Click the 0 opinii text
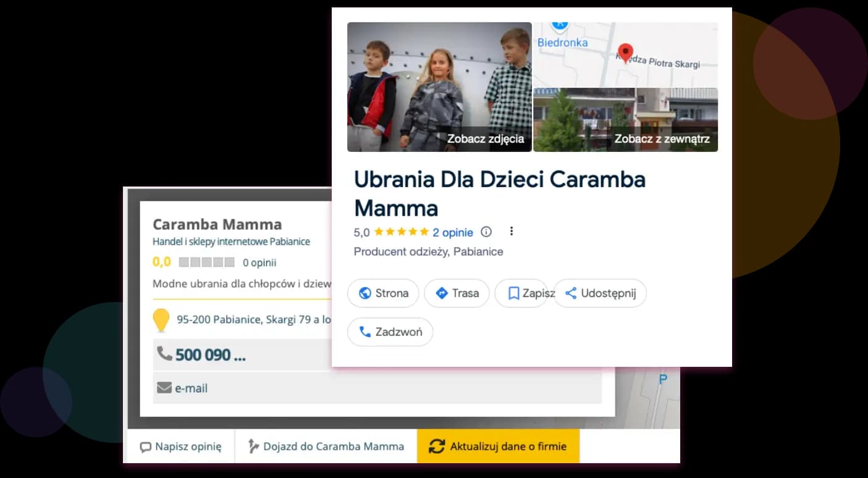This screenshot has height=478, width=868. pos(259,262)
